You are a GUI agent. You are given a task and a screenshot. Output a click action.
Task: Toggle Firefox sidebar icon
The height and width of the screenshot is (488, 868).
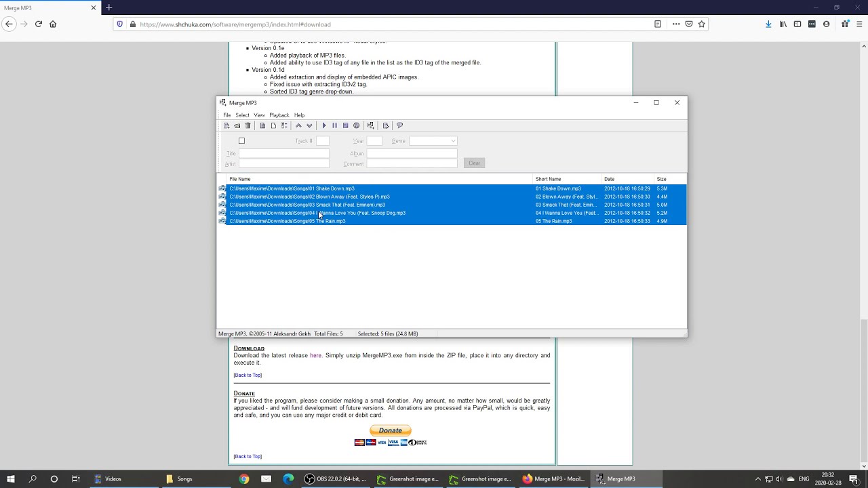[797, 24]
